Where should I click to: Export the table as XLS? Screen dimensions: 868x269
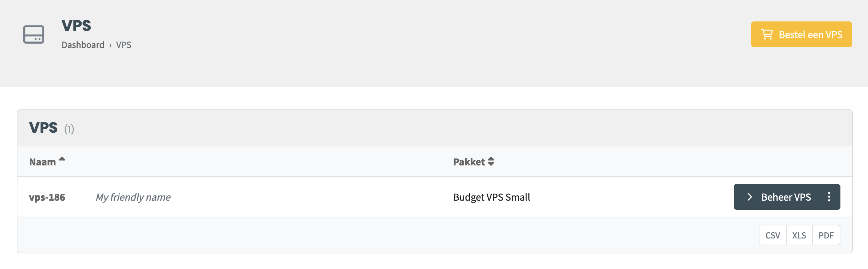799,235
